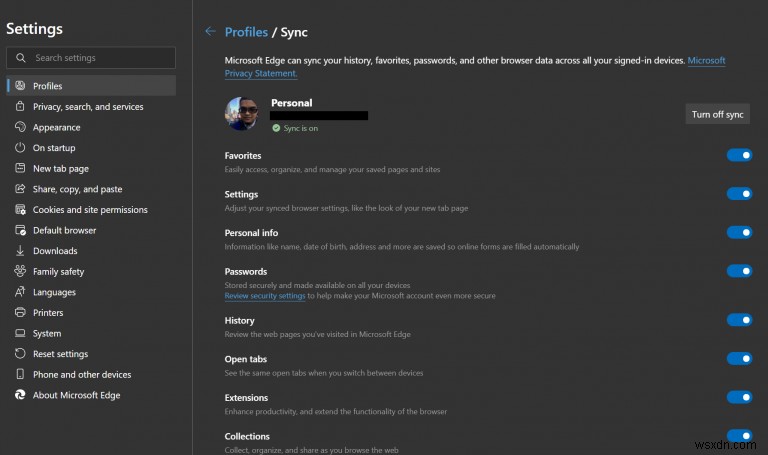Click the System laptop icon
This screenshot has width=768, height=455.
click(x=20, y=333)
